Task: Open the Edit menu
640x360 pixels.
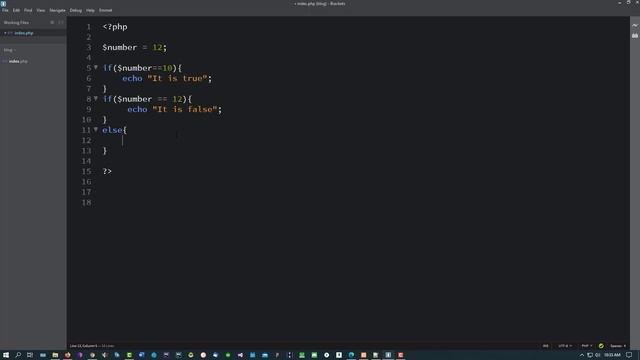Action: pos(16,10)
